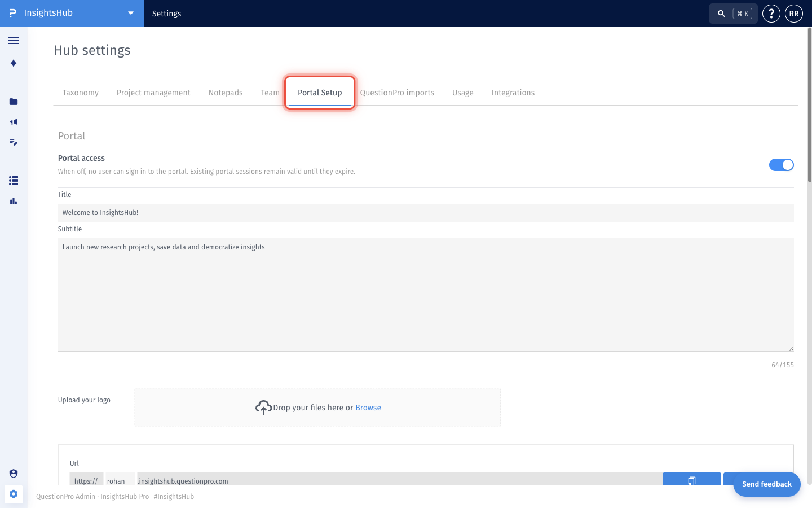Click the megaphone icon in sidebar

14,122
